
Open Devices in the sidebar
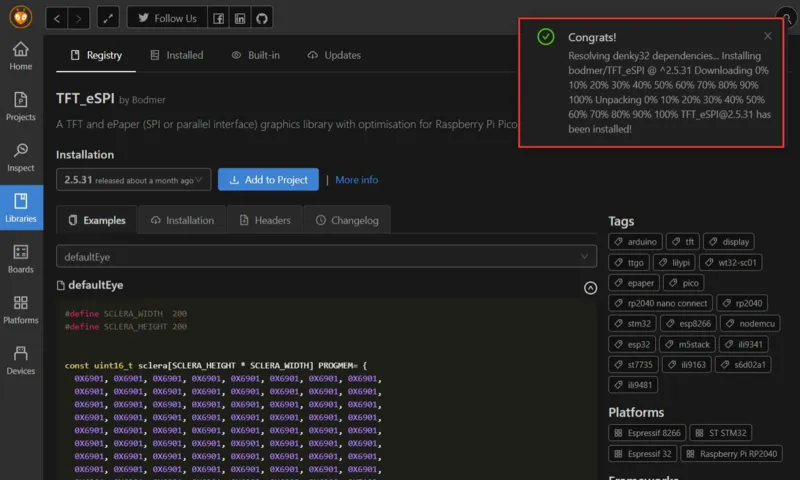[x=21, y=360]
